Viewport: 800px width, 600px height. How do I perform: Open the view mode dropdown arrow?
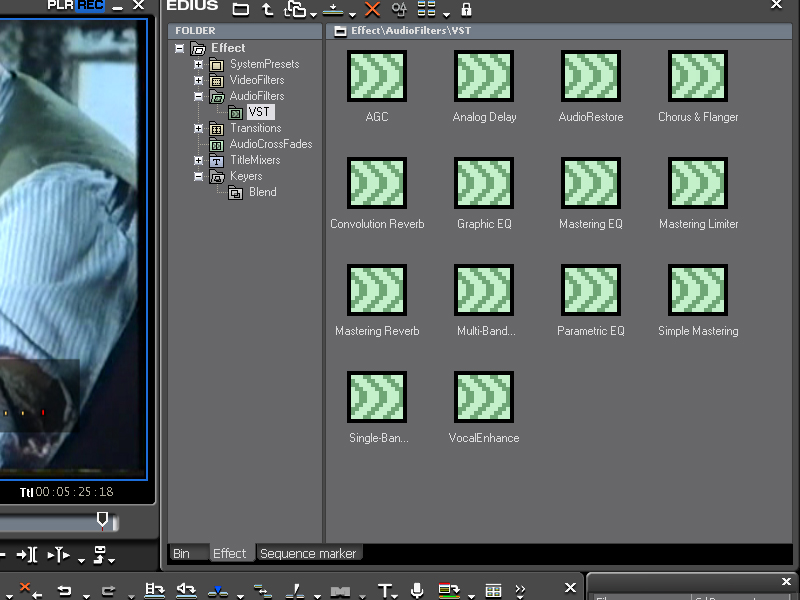[446, 14]
